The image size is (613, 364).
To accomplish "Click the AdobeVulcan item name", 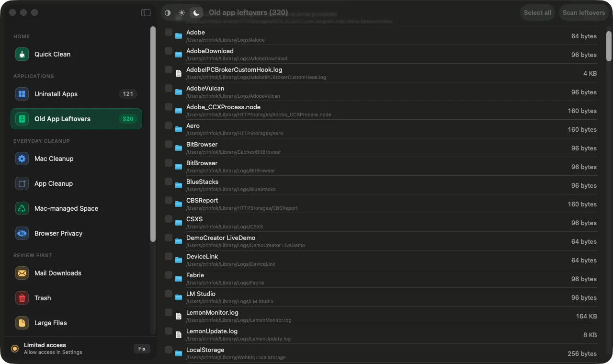I will 205,88.
